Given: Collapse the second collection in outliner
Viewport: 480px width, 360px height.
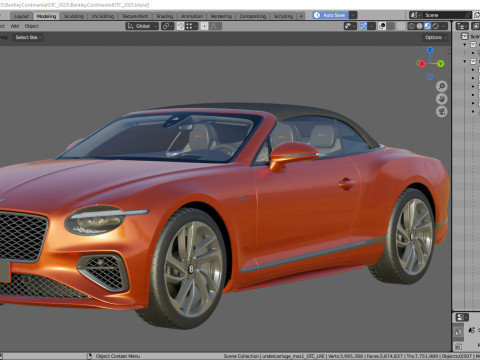Looking at the screenshot, I should tap(465, 61).
